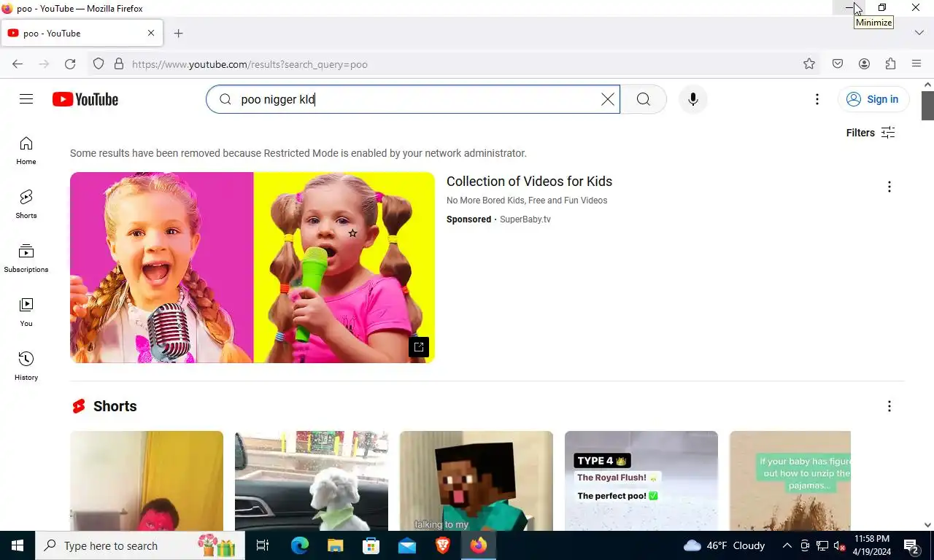The image size is (934, 560).
Task: Launch Microsoft Edge from the taskbar
Action: point(300,545)
